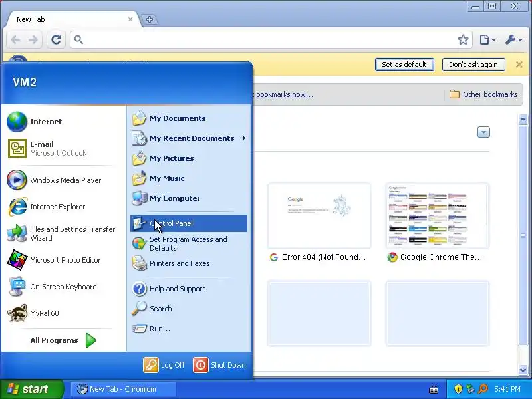Open Control Panel
The height and width of the screenshot is (399, 532).
pyautogui.click(x=189, y=223)
